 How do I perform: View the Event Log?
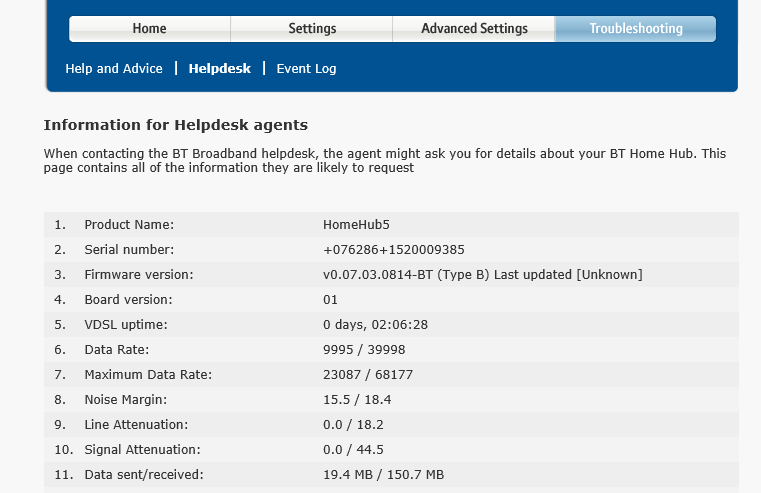(306, 68)
